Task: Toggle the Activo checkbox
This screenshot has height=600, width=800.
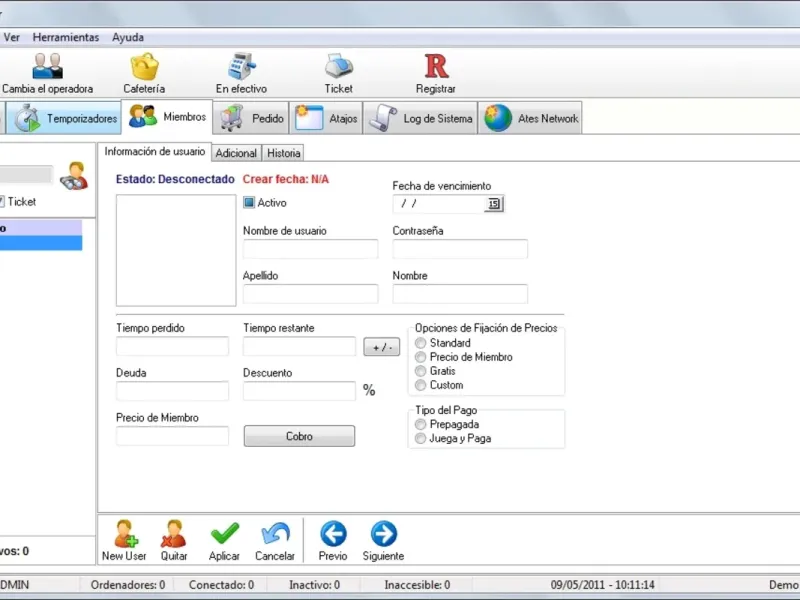Action: [249, 203]
